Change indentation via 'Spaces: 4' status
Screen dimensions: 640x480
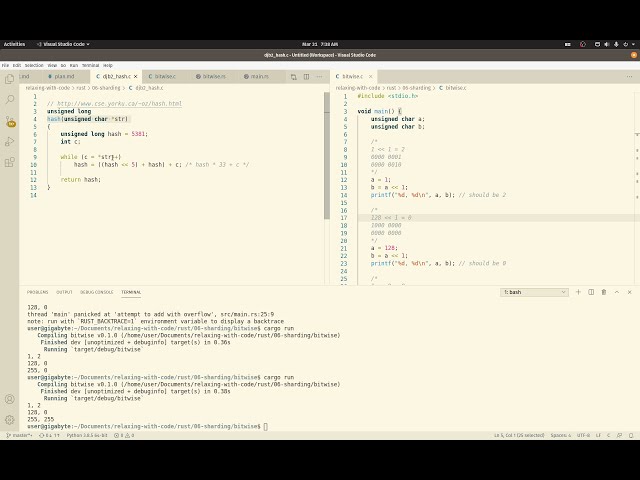560,436
